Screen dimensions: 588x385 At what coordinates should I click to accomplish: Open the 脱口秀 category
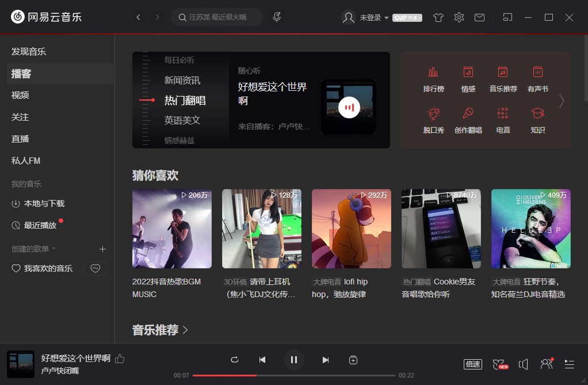coord(433,120)
